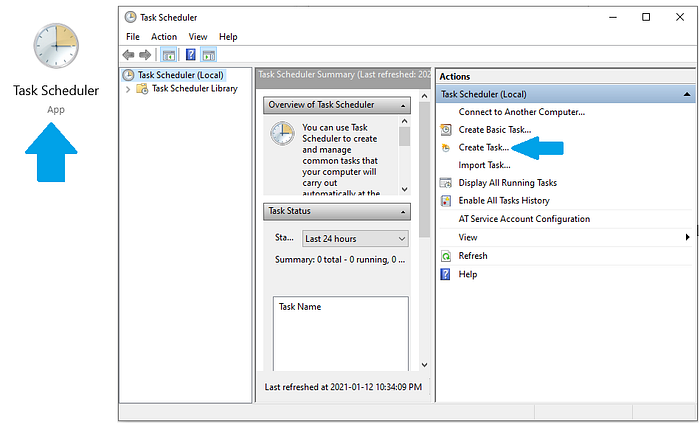
Task: Click the Task Name column header
Action: pos(300,307)
